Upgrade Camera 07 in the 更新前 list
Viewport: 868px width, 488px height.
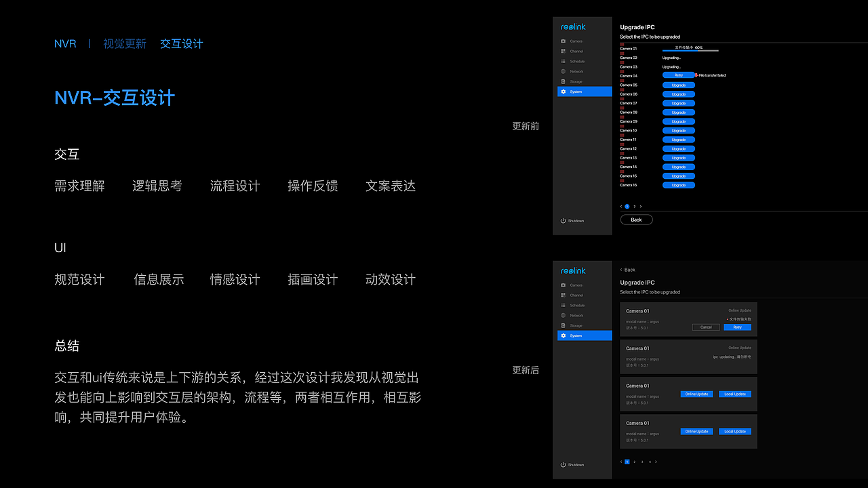point(679,103)
